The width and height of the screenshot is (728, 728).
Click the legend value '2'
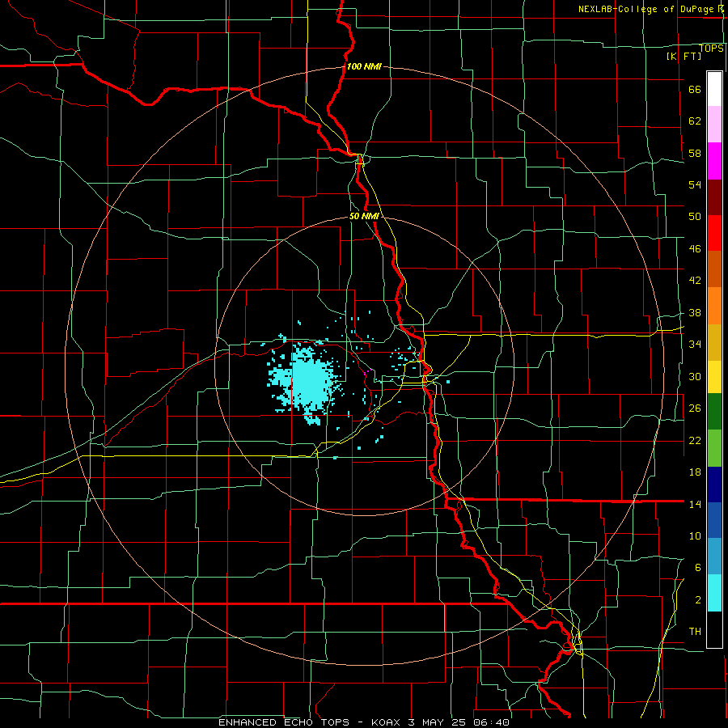point(698,599)
